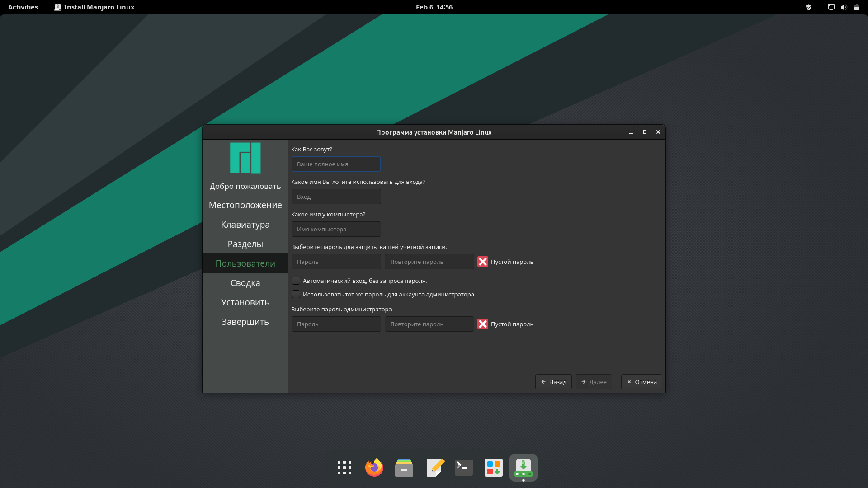Screen dimensions: 868x488
Task: Focus the Вход login name field
Action: point(336,197)
